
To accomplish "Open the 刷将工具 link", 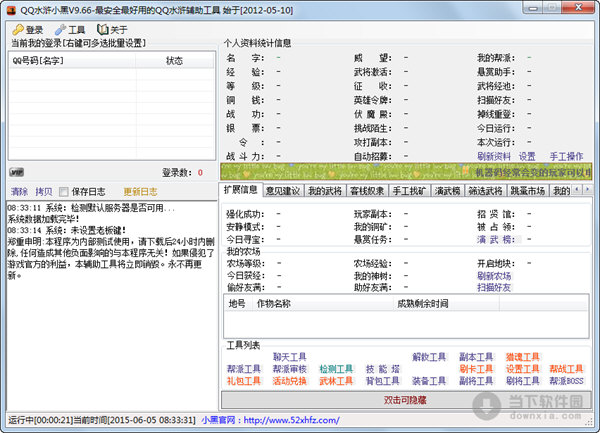I will coord(522,381).
